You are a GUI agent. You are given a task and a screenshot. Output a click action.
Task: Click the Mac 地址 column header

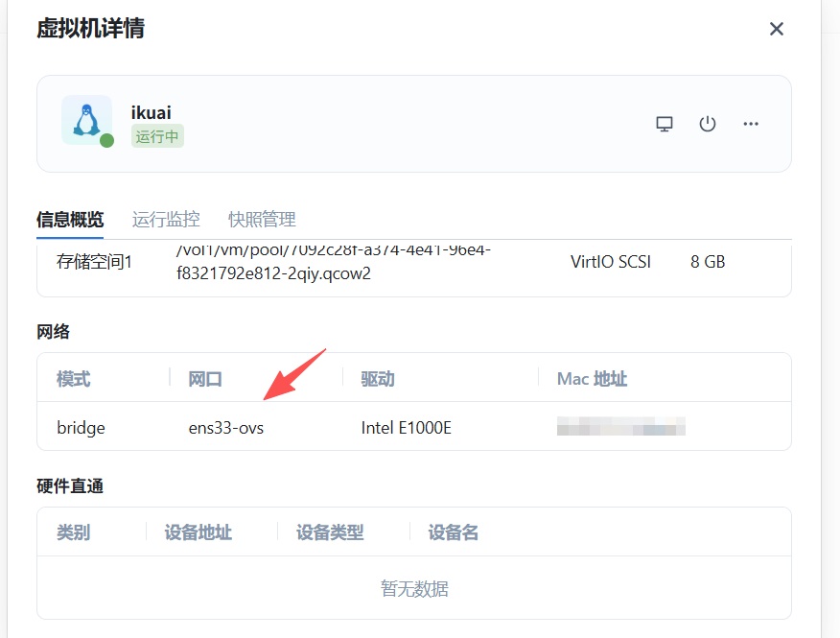click(592, 379)
